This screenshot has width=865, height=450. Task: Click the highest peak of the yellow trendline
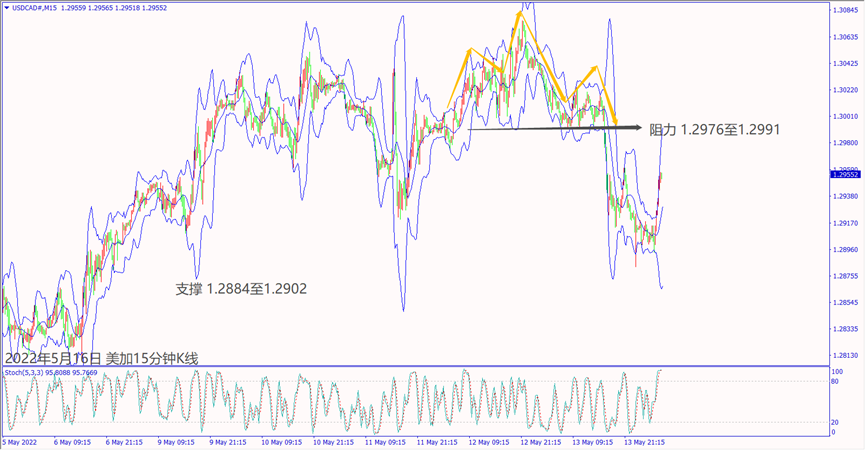[520, 14]
